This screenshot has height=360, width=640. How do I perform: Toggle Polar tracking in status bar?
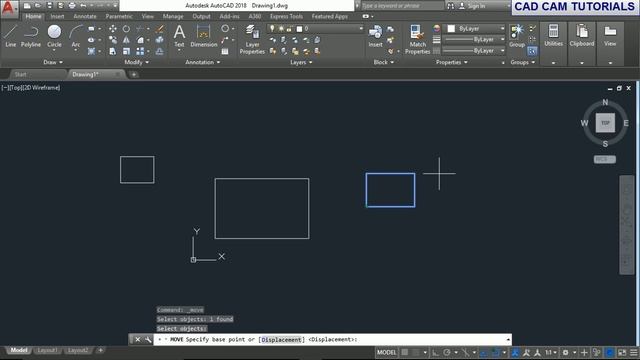pos(447,352)
